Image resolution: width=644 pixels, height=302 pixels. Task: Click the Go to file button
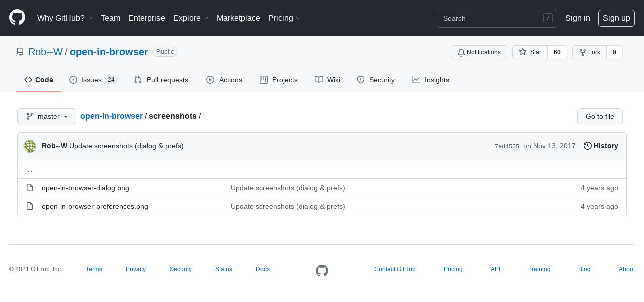(x=600, y=116)
